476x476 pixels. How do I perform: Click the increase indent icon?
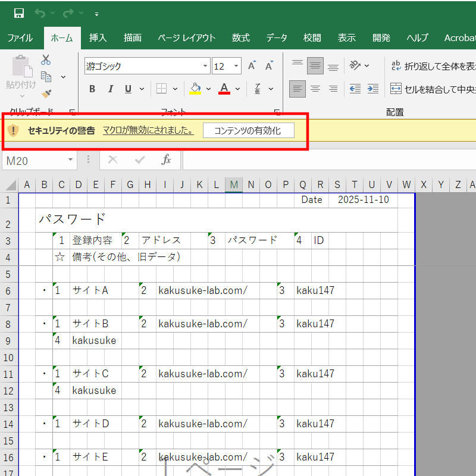[373, 89]
